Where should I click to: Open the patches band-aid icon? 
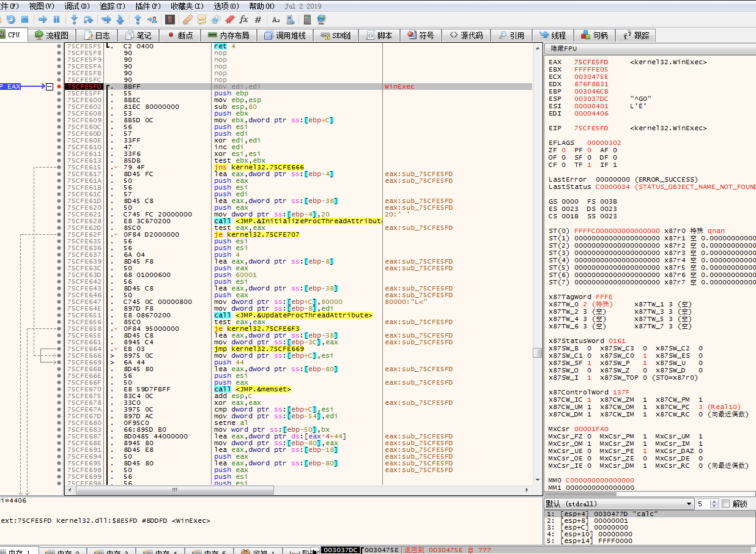click(x=188, y=20)
